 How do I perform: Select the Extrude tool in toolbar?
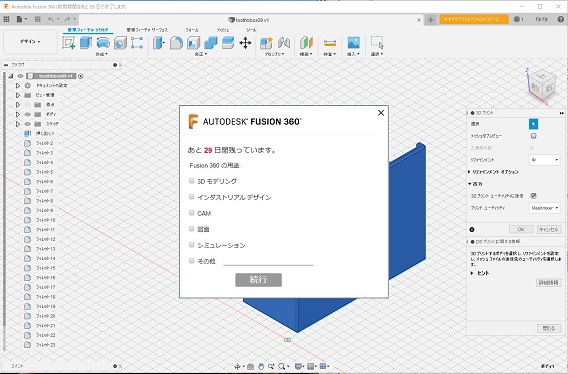(86, 43)
